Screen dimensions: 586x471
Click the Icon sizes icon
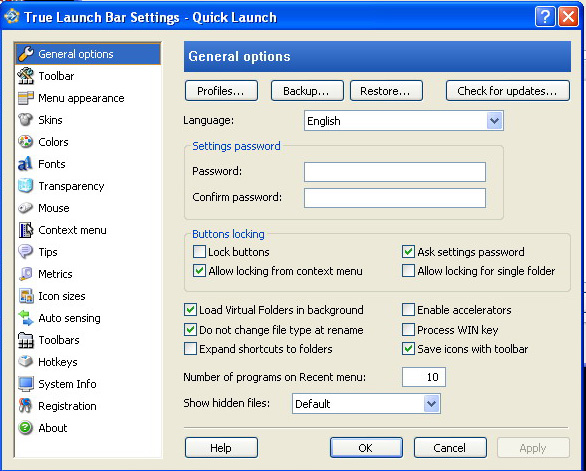tap(26, 296)
